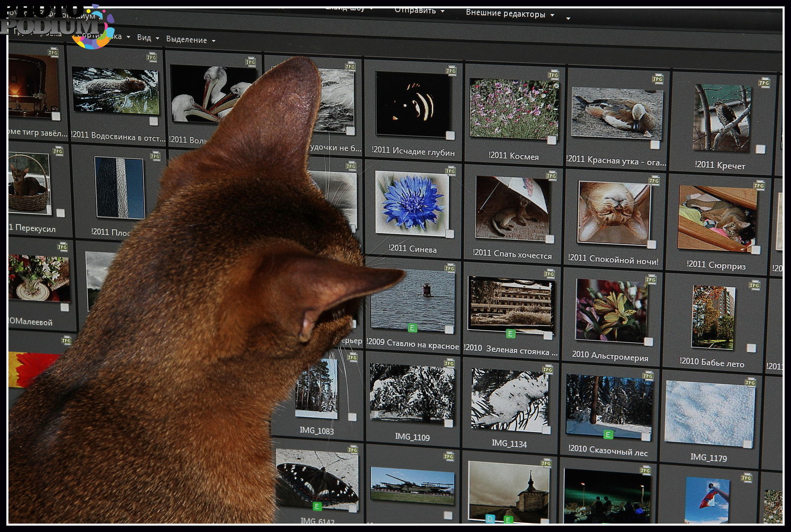Click the JPG badge on Кречет thumbnail
This screenshot has height=532, width=791.
click(x=764, y=82)
